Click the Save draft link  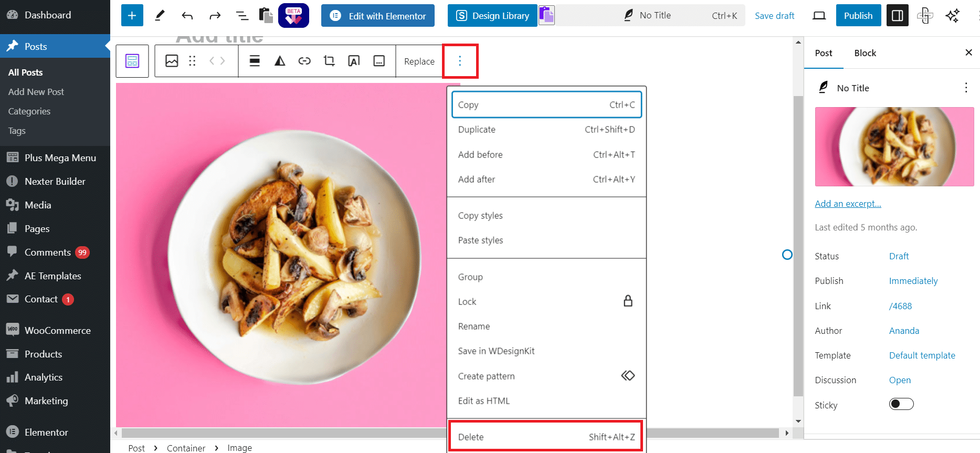click(x=775, y=16)
